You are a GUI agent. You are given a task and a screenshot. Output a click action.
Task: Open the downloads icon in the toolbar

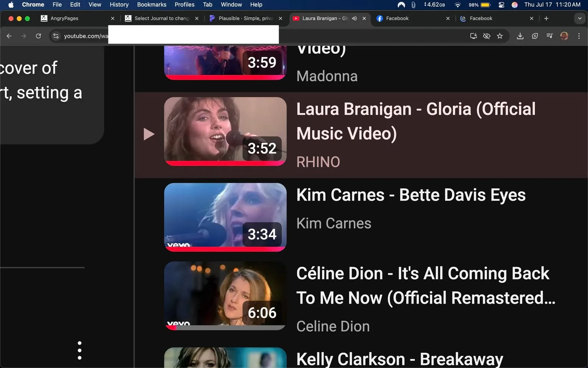point(520,36)
